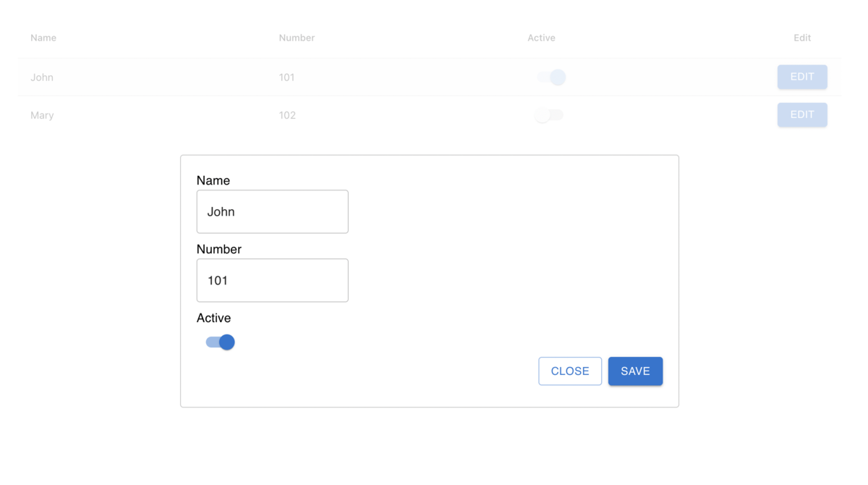Click inside the Number text field
Image resolution: width=868 pixels, height=485 pixels.
(272, 280)
